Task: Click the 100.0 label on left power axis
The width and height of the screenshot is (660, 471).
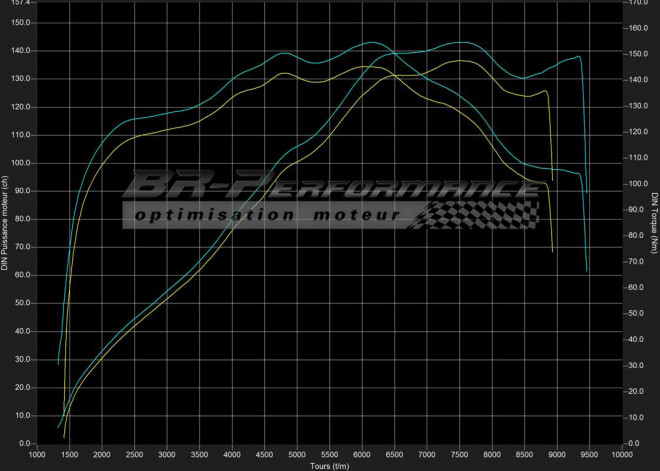Action: (x=22, y=163)
